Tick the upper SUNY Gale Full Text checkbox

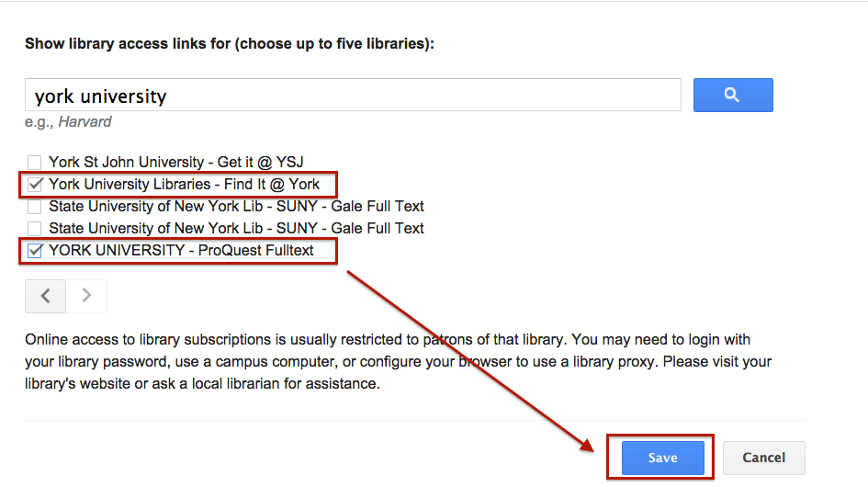pyautogui.click(x=34, y=207)
